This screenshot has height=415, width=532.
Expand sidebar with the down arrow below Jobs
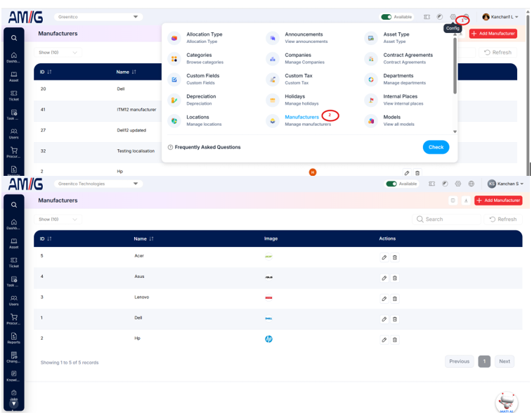click(13, 404)
